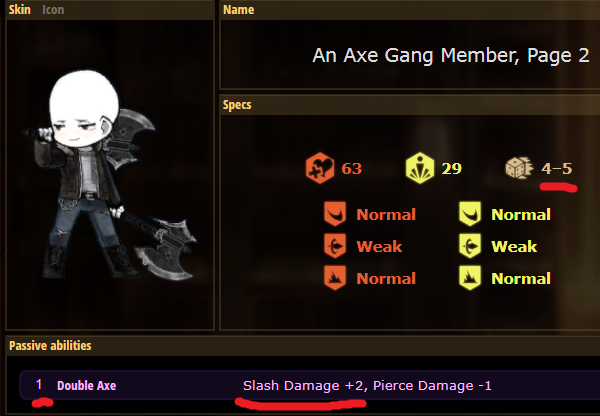Image resolution: width=600 pixels, height=416 pixels.
Task: Click the yellow stagger resist icon
Action: [420, 168]
